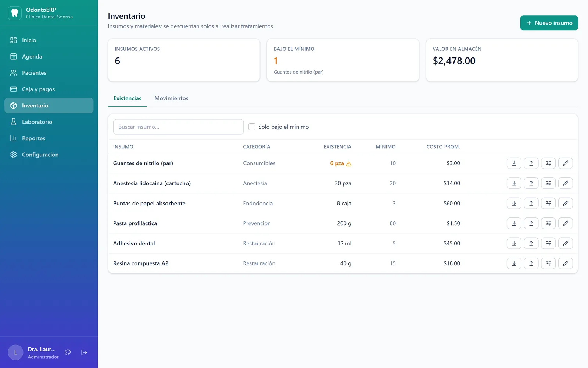Click the stock output (upload) icon for Guantes de nitrilo
Viewport: 588px width, 368px height.
point(531,163)
